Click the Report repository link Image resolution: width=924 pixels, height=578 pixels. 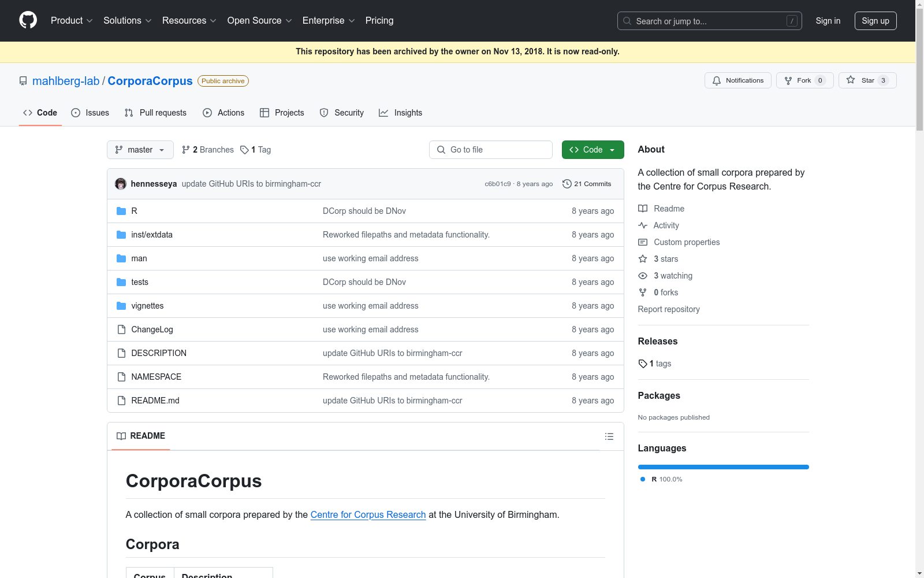[669, 309]
